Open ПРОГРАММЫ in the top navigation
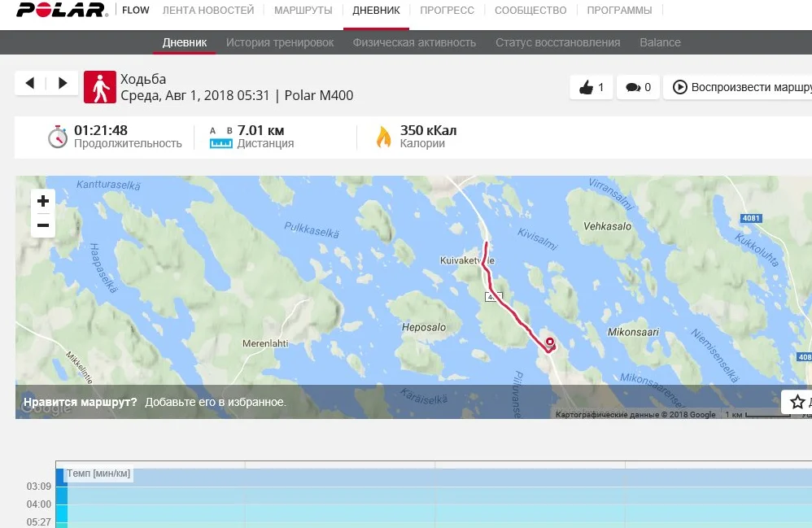This screenshot has width=812, height=528. [619, 11]
